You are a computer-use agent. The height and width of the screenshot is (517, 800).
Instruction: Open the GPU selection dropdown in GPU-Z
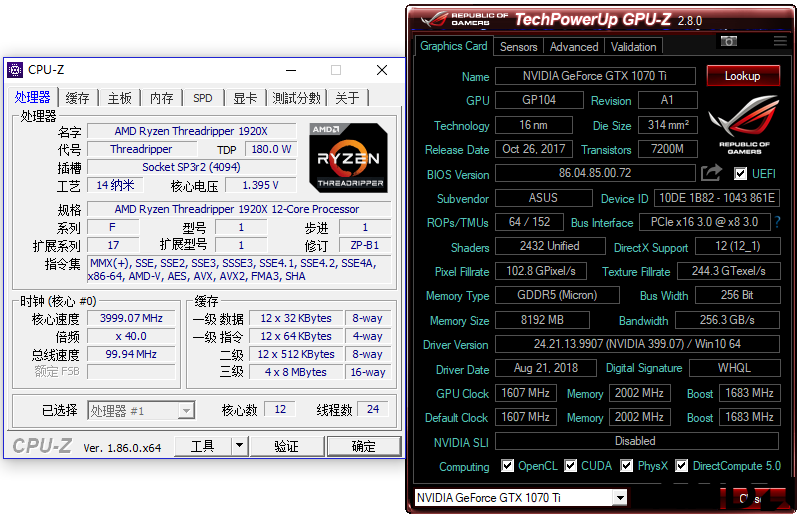(x=620, y=498)
